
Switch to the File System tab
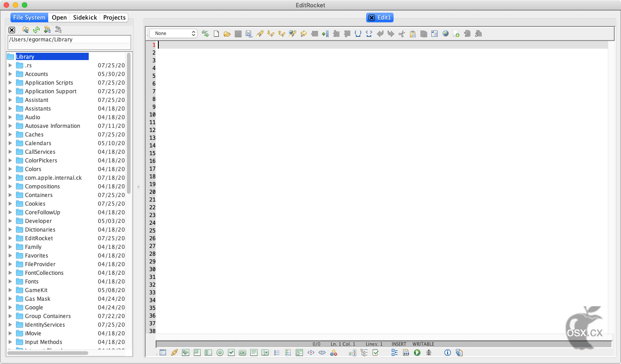(x=29, y=17)
